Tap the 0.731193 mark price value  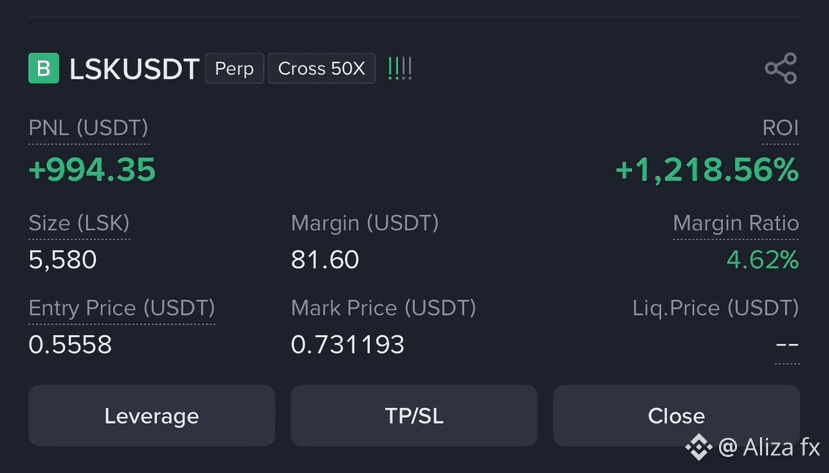tap(347, 345)
